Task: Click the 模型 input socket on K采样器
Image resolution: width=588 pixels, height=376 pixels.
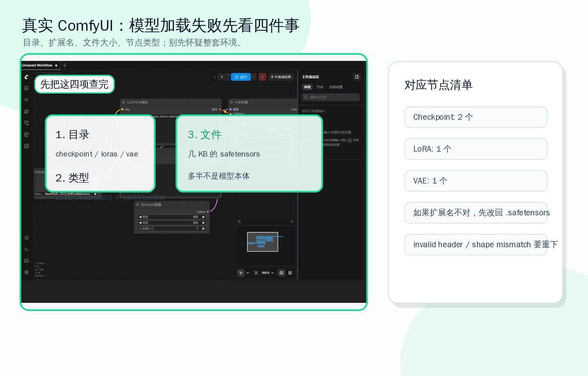Action: click(x=231, y=110)
